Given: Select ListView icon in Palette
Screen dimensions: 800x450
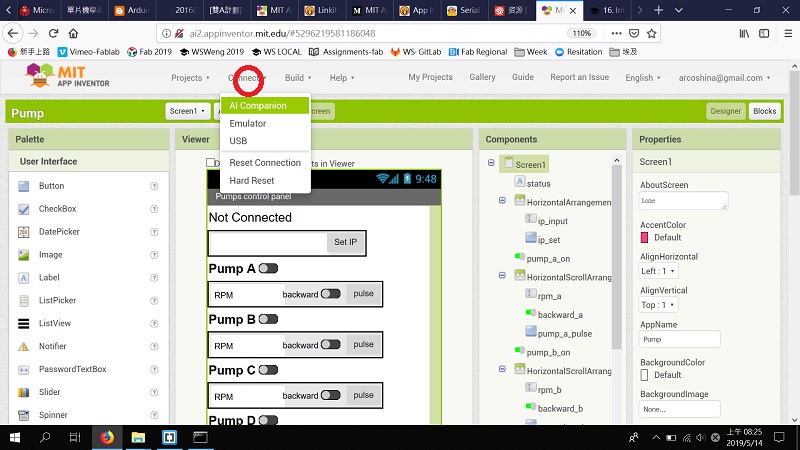Looking at the screenshot, I should point(23,323).
